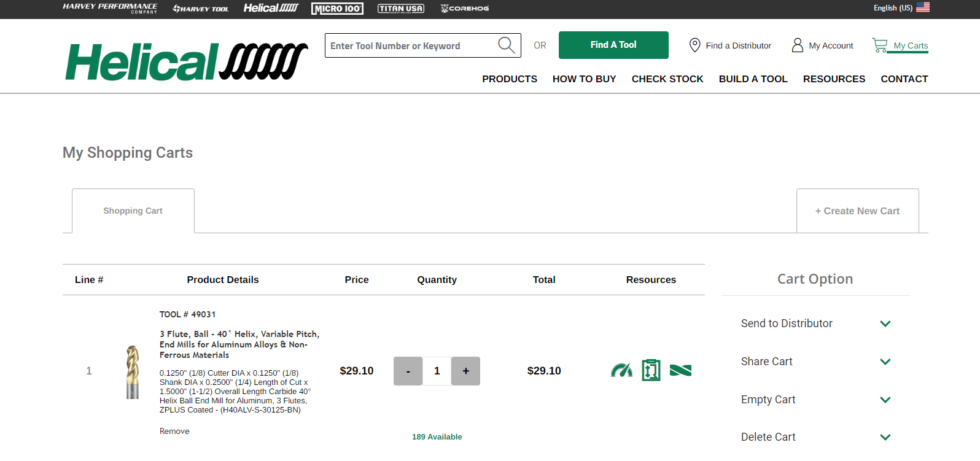
Task: Click the My Shopping Carts heading
Action: [x=128, y=153]
